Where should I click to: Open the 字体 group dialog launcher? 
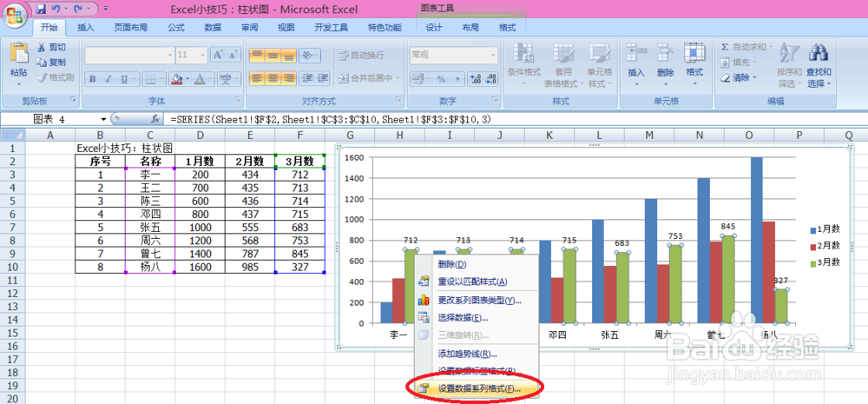pos(238,100)
